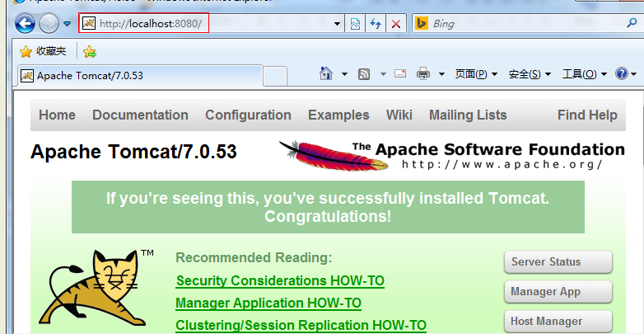Viewport: 644px width, 334px height.
Task: Open Mailing Lists in Tomcat navigation
Action: (x=468, y=115)
